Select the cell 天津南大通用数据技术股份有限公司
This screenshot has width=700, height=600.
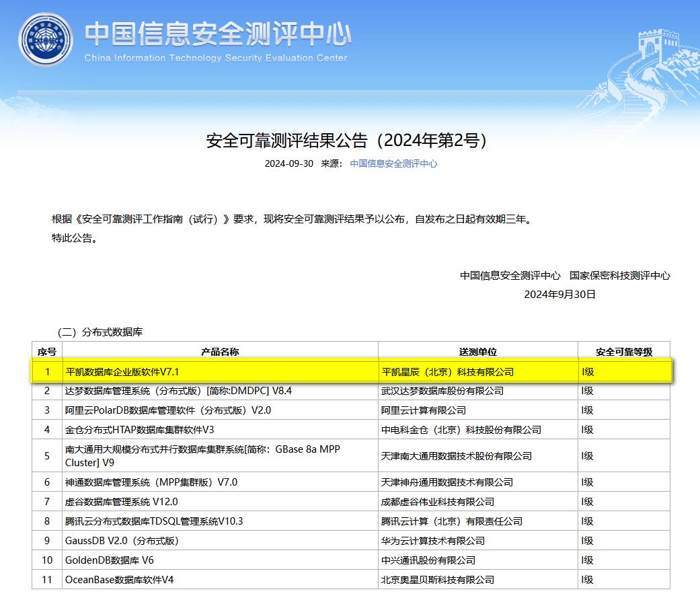click(477, 456)
